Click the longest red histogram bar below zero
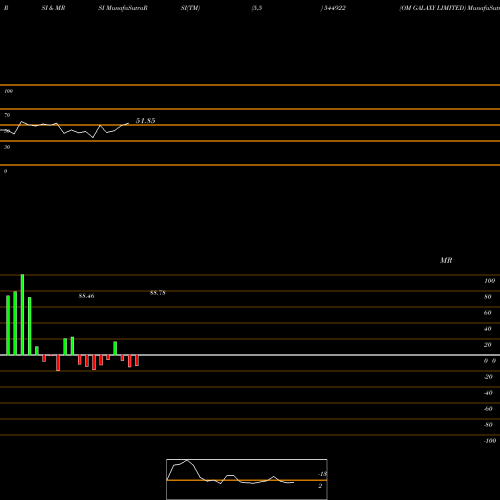The height and width of the screenshot is (500, 500). (x=58, y=363)
